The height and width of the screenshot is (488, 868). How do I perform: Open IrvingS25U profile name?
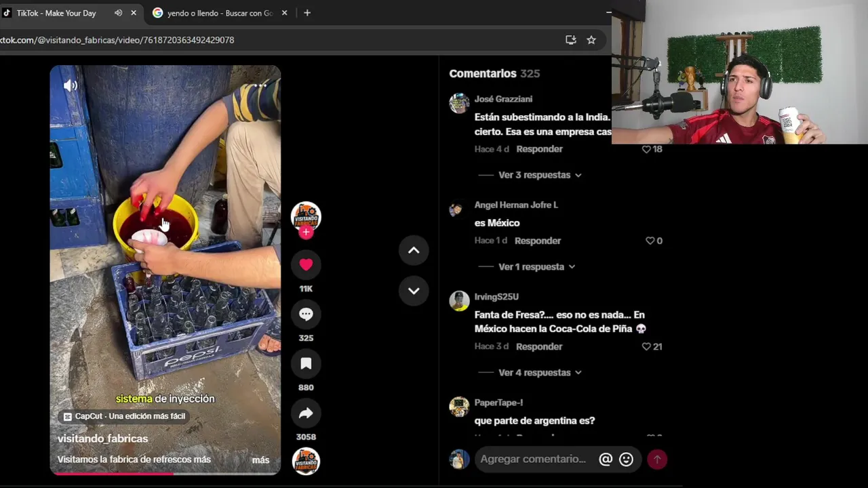pyautogui.click(x=496, y=297)
